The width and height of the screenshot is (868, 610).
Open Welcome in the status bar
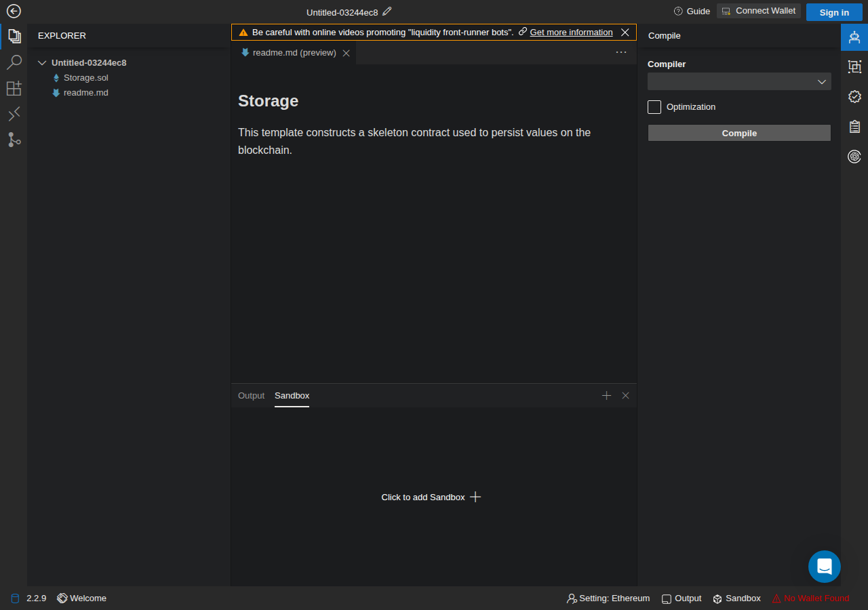point(82,598)
